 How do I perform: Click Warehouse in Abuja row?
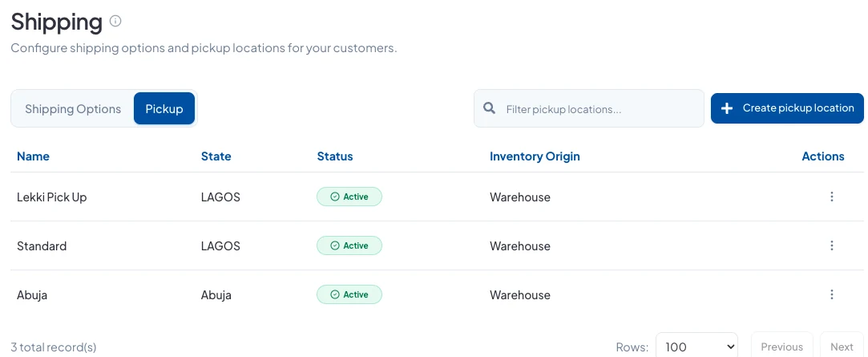click(520, 295)
